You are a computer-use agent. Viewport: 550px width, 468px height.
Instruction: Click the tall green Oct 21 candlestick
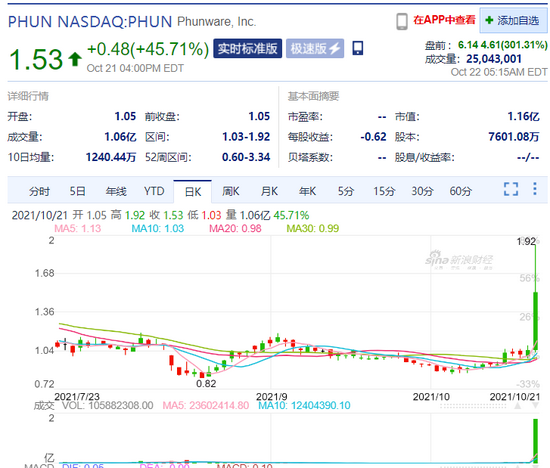[x=536, y=320]
